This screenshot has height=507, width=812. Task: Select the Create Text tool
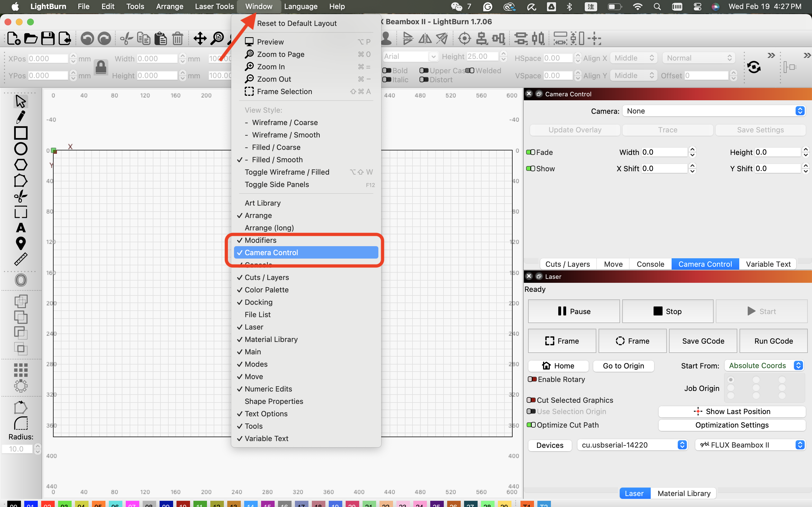[x=21, y=228]
